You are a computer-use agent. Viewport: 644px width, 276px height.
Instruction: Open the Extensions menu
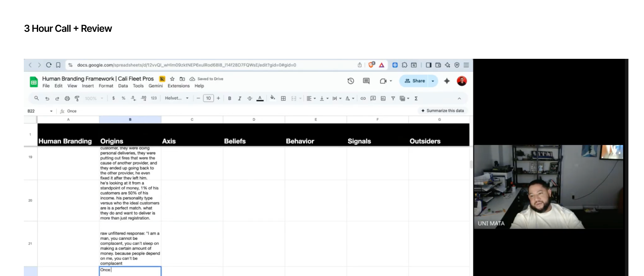(x=179, y=86)
